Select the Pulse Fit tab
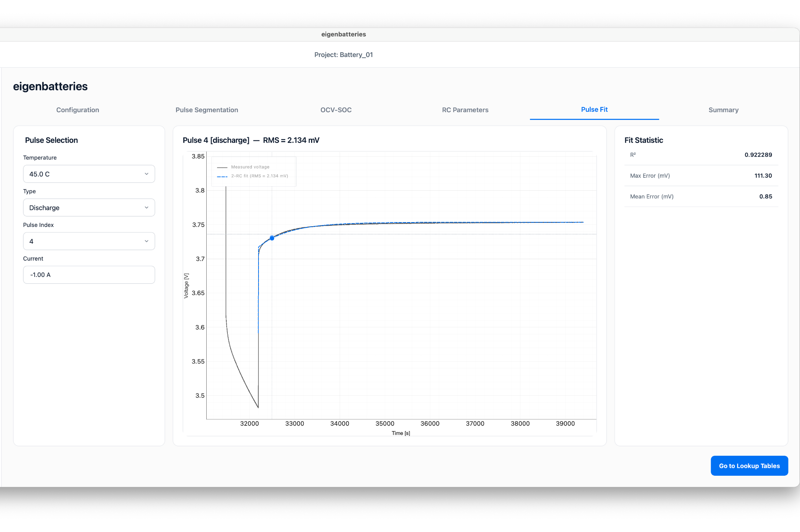 (594, 110)
